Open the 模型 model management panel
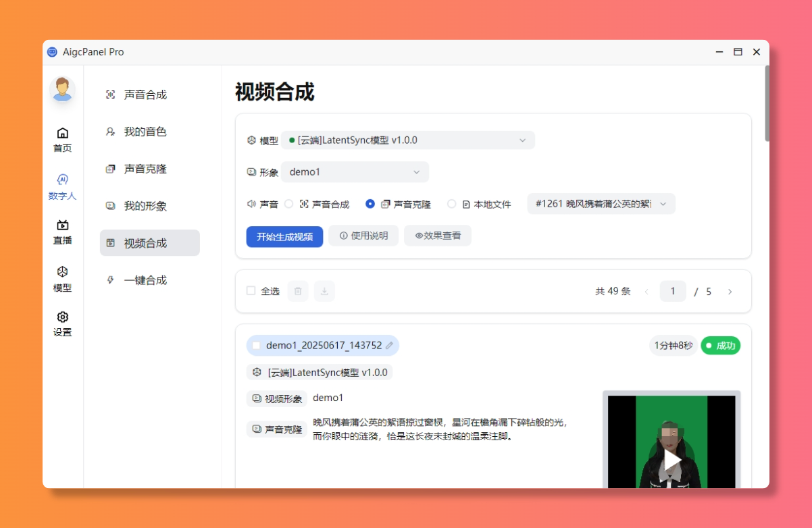Image resolution: width=812 pixels, height=528 pixels. click(x=62, y=279)
